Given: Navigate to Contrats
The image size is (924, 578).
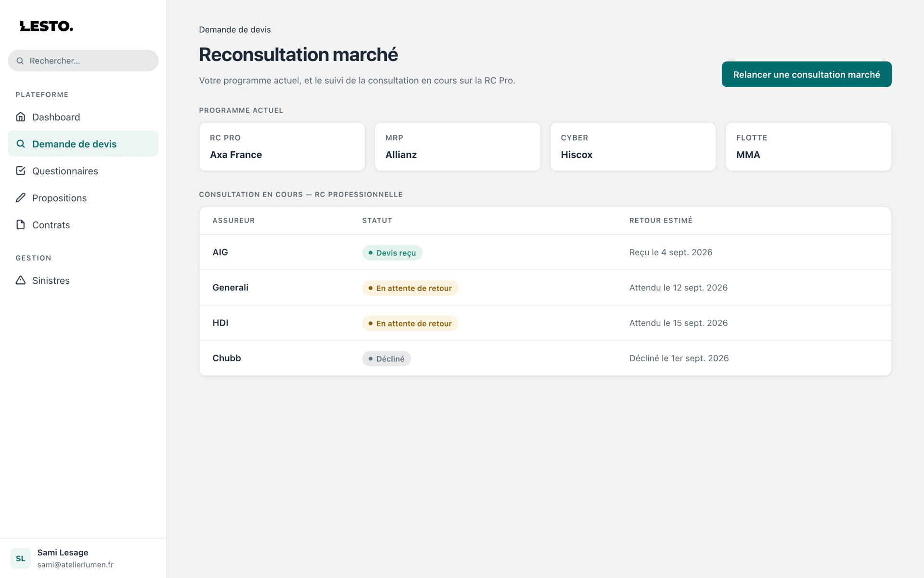Looking at the screenshot, I should (83, 224).
